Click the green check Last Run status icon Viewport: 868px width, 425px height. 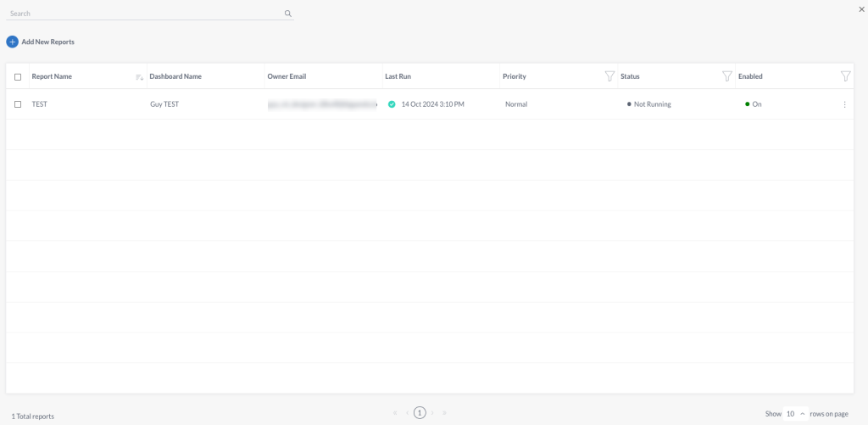[392, 104]
